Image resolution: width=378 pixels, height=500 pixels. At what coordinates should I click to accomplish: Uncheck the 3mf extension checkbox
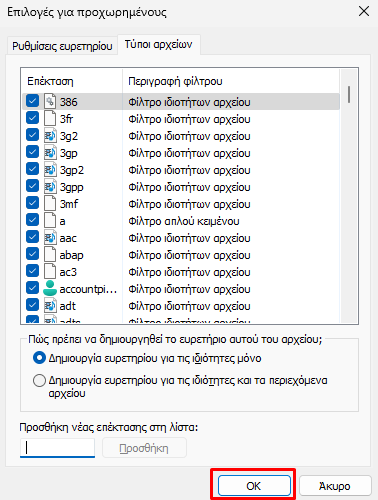pos(32,203)
